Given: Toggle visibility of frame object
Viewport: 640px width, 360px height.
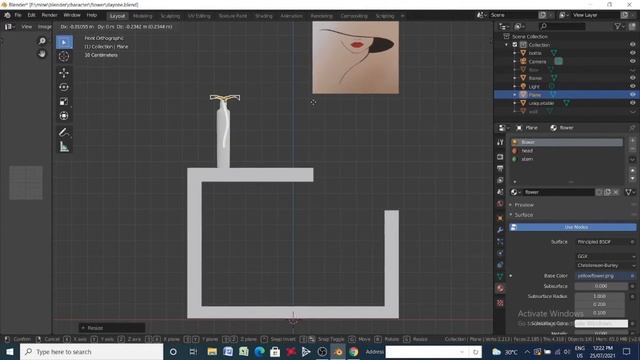Looking at the screenshot, I should point(632,78).
